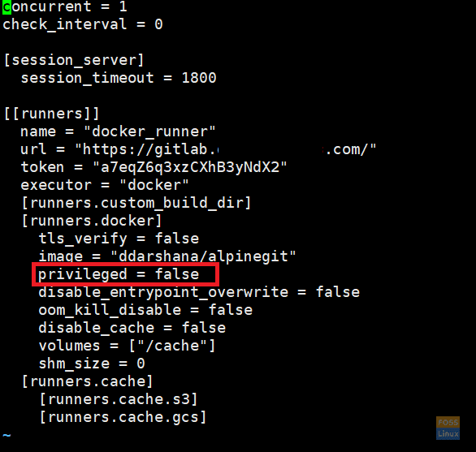Click the [runners.cache.gcs] line
Image resolution: width=476 pixels, height=452 pixels.
123,417
